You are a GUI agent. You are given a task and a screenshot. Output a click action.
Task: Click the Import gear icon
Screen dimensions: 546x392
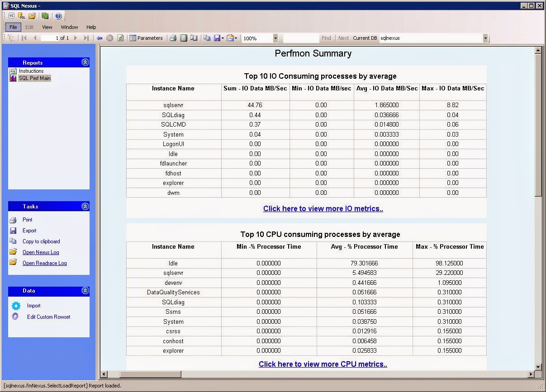pyautogui.click(x=16, y=306)
